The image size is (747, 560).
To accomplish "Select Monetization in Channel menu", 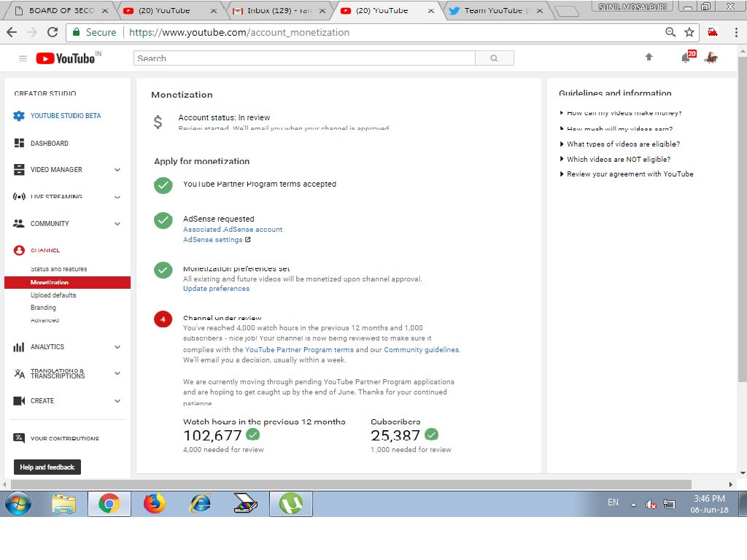I will 67,282.
